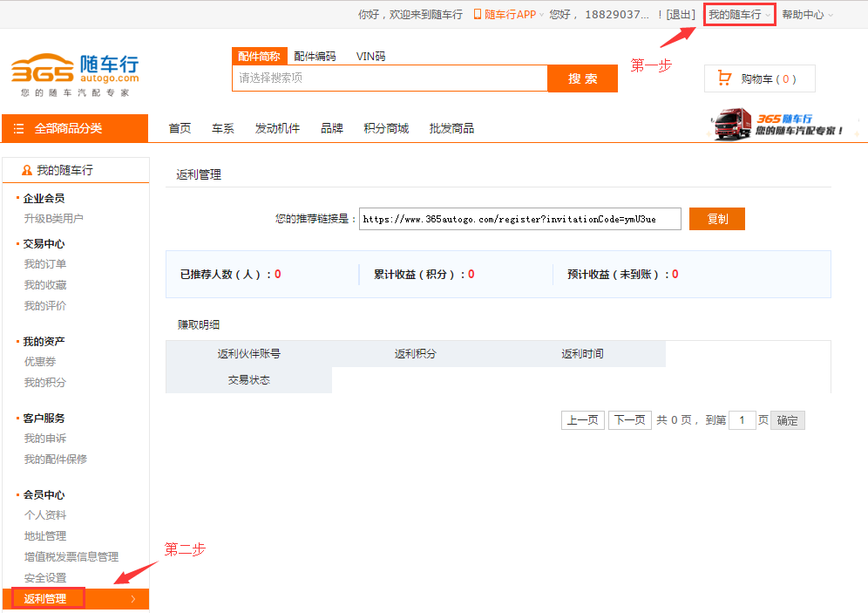The image size is (868, 613).
Task: Click the 我的随车行 sidebar user icon
Action: pos(27,171)
